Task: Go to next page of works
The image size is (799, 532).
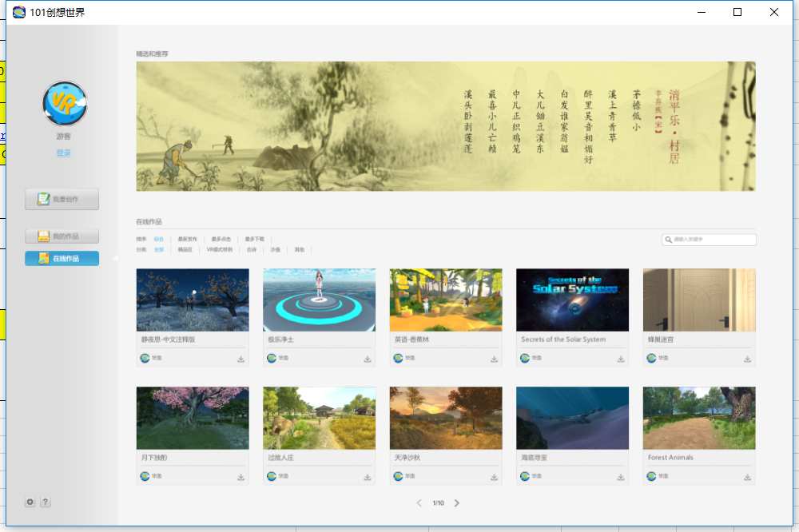Action: tap(456, 503)
